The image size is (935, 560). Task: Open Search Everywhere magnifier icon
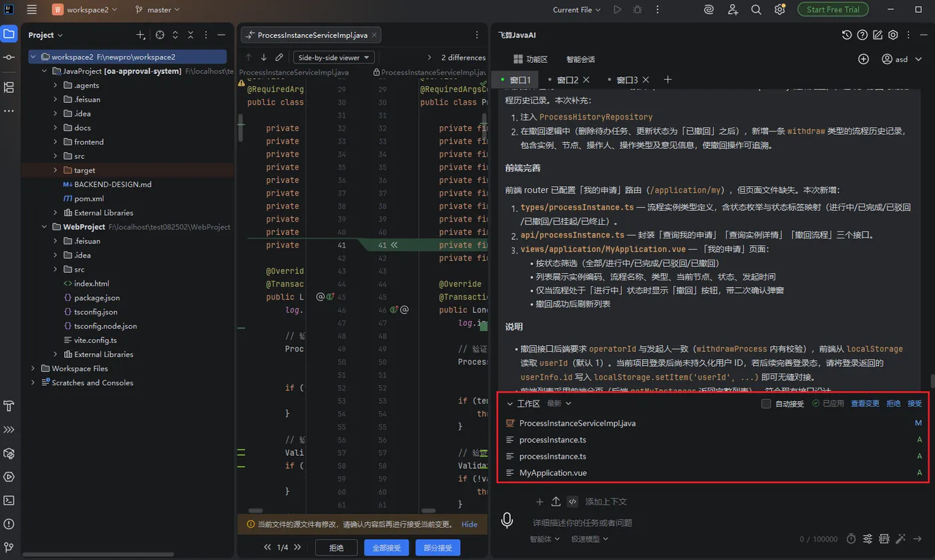[756, 10]
